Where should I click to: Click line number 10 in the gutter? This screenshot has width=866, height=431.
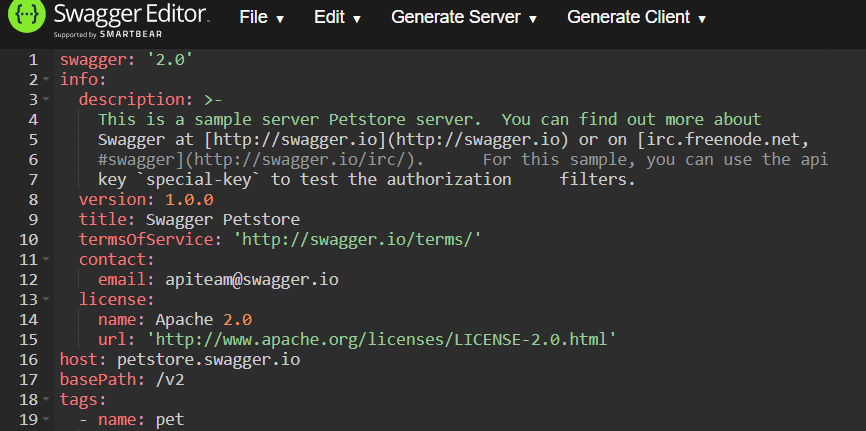(30, 239)
